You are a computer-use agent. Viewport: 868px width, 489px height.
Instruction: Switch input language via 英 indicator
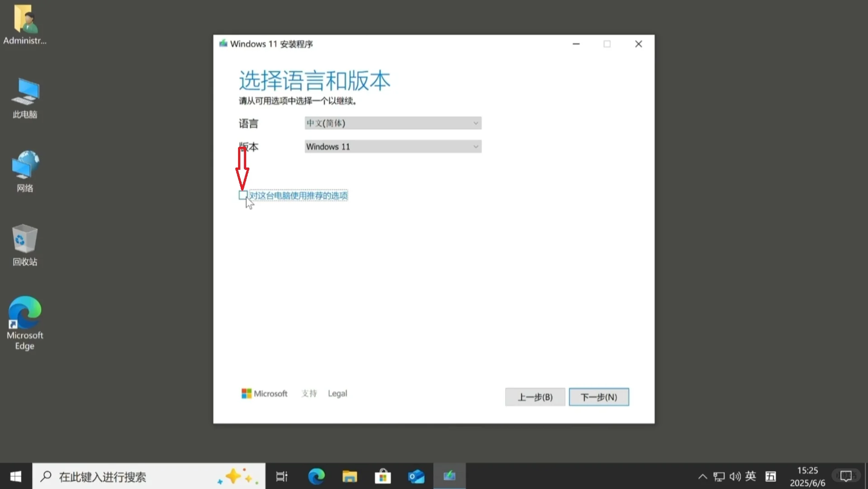click(x=750, y=476)
